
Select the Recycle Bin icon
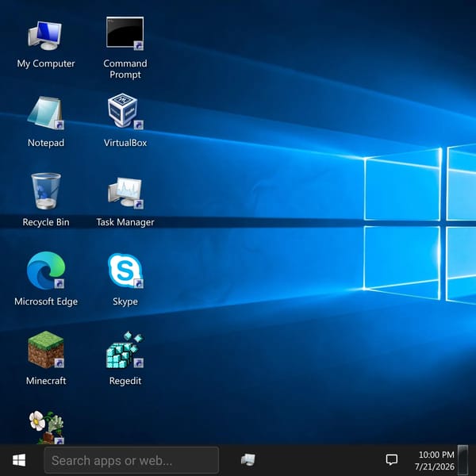click(46, 191)
